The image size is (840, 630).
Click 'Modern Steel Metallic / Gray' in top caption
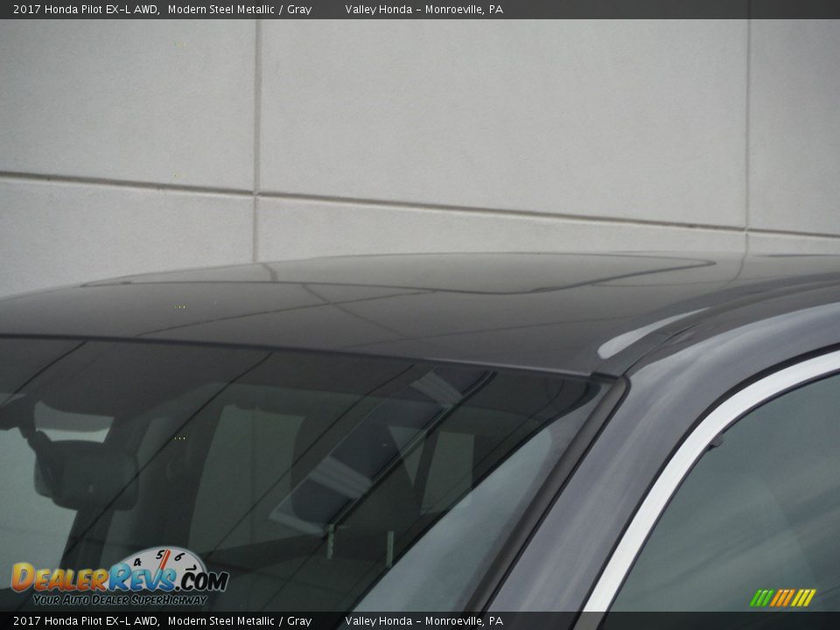tap(239, 10)
